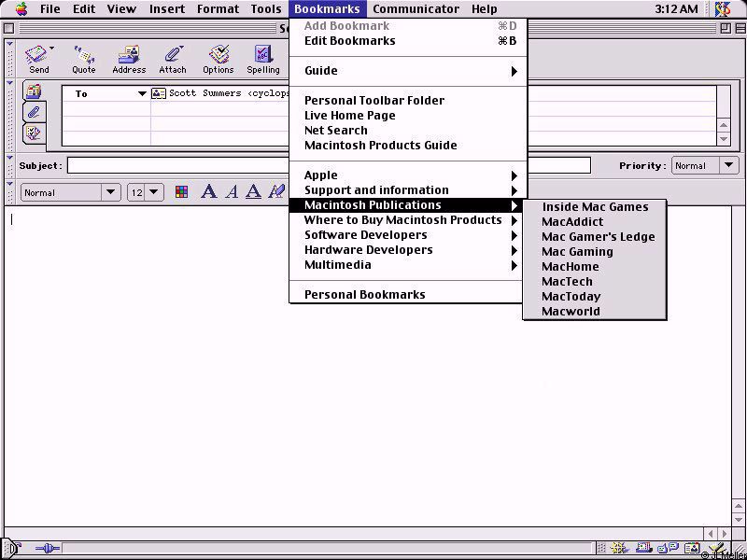Open Navigator from the component bar

tap(618, 549)
